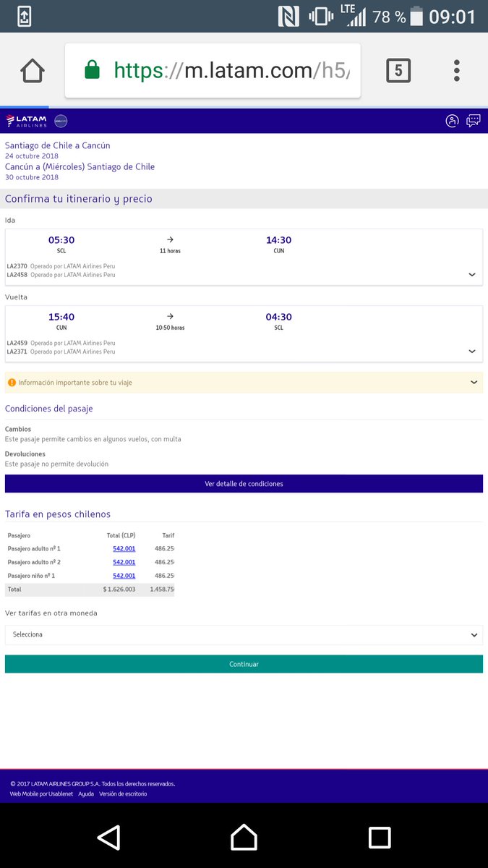Tap Ver tarifas en otra moneda label
488x868 pixels.
click(x=51, y=613)
